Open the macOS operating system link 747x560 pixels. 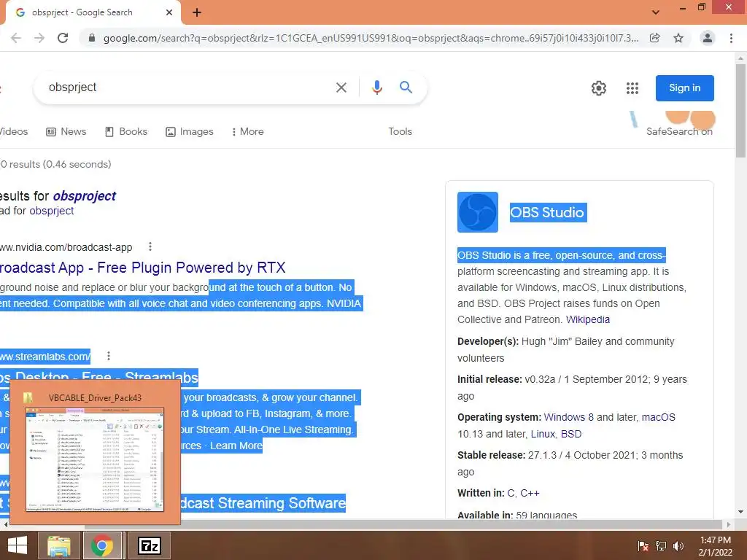tap(659, 417)
